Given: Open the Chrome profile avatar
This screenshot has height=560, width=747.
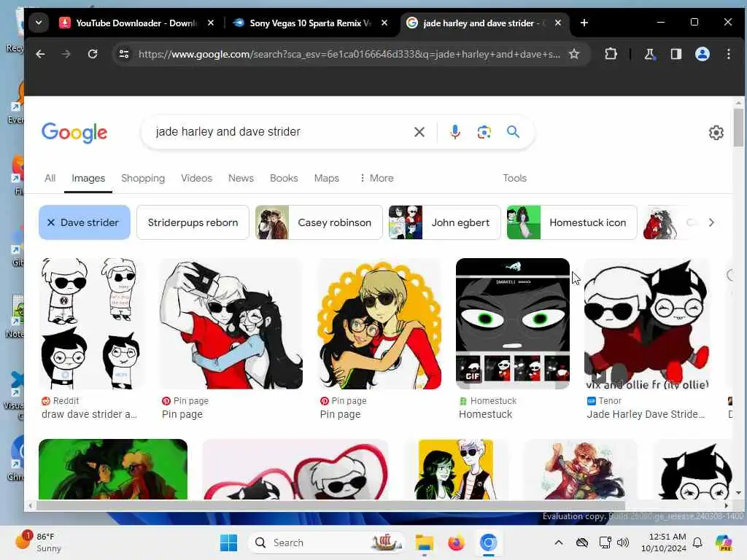Looking at the screenshot, I should (703, 54).
